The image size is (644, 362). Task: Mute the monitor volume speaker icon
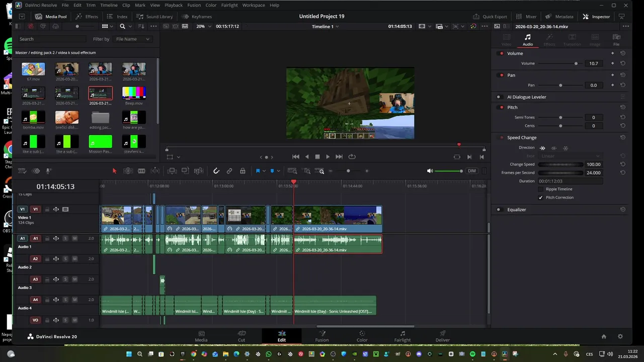(x=430, y=171)
